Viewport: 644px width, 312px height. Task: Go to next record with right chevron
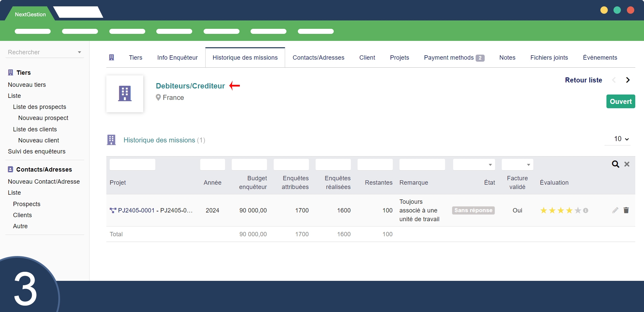628,80
